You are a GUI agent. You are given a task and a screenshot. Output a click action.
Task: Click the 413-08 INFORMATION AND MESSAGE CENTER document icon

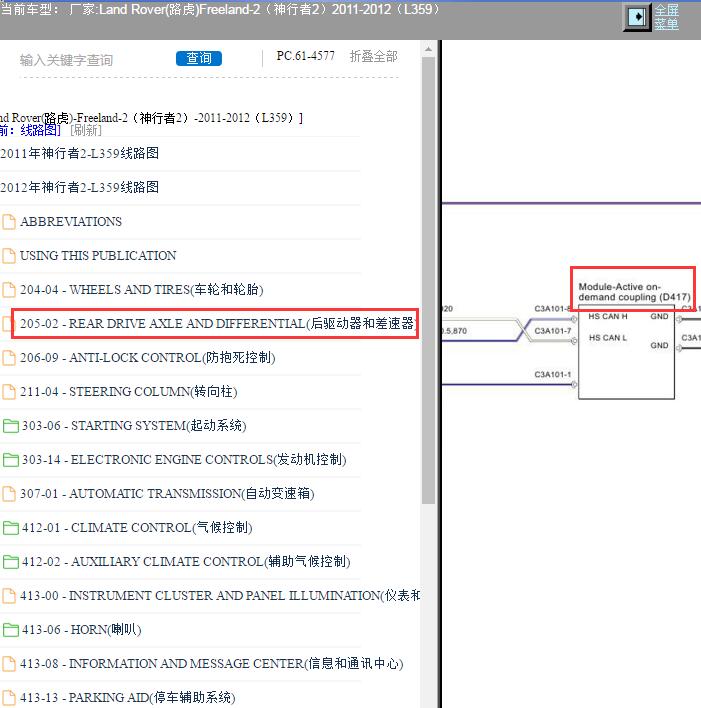coord(9,664)
